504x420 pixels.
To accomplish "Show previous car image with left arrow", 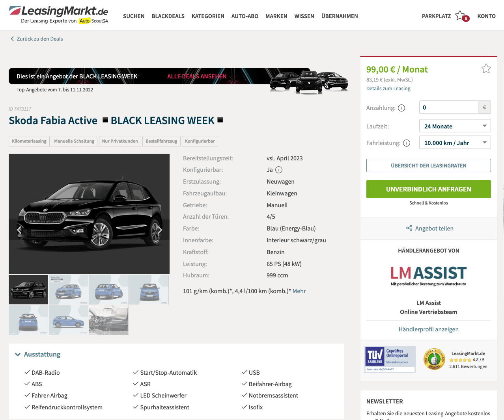I will coord(19,230).
